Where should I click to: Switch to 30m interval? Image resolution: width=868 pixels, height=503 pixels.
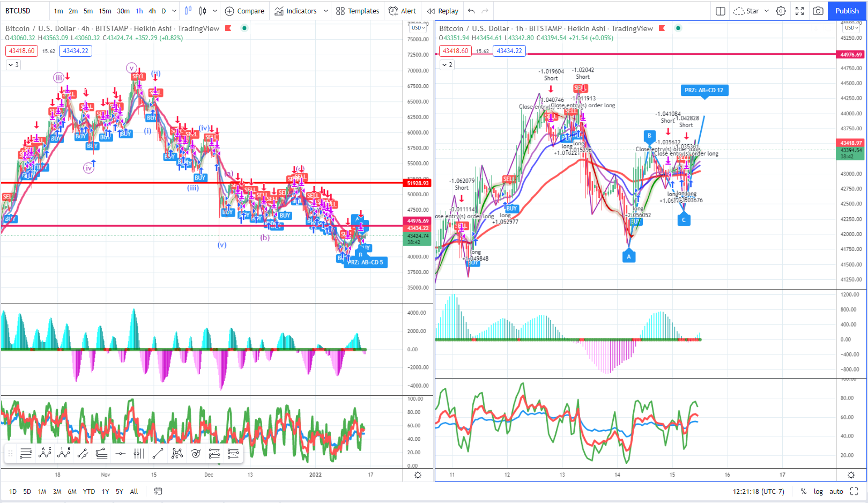(x=123, y=11)
